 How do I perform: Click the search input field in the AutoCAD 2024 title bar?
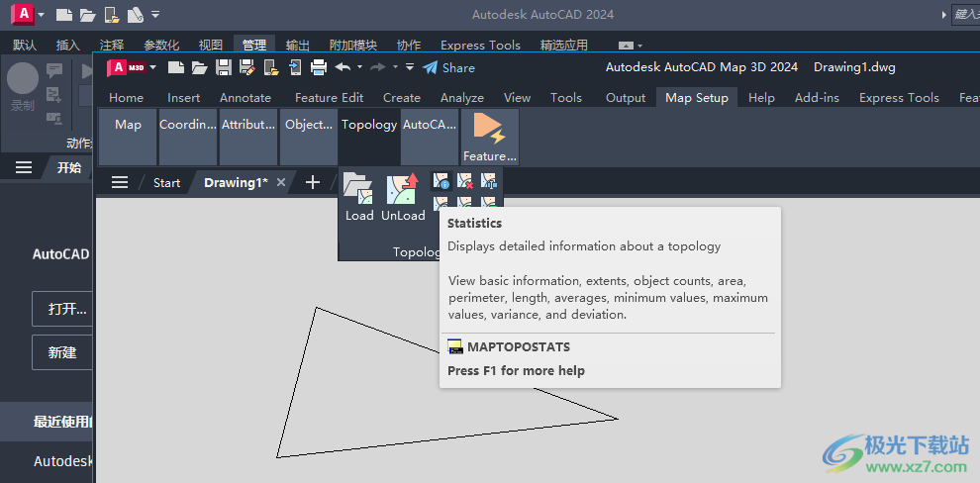[965, 14]
